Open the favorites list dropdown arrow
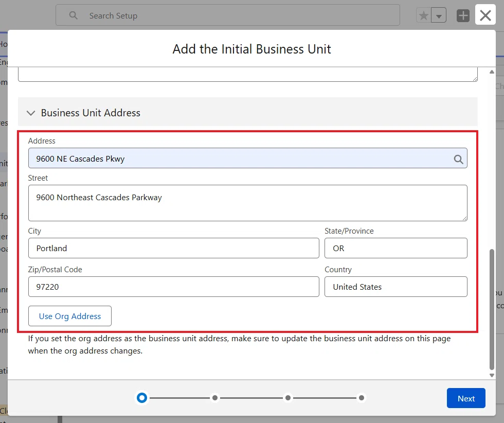The height and width of the screenshot is (423, 504). click(439, 15)
